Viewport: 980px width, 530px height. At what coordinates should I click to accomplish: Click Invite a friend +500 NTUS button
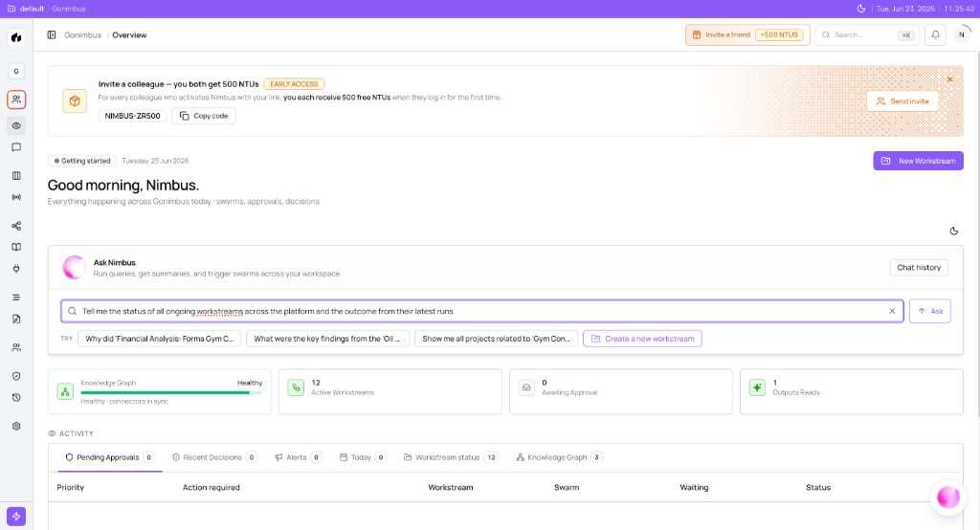tap(747, 35)
